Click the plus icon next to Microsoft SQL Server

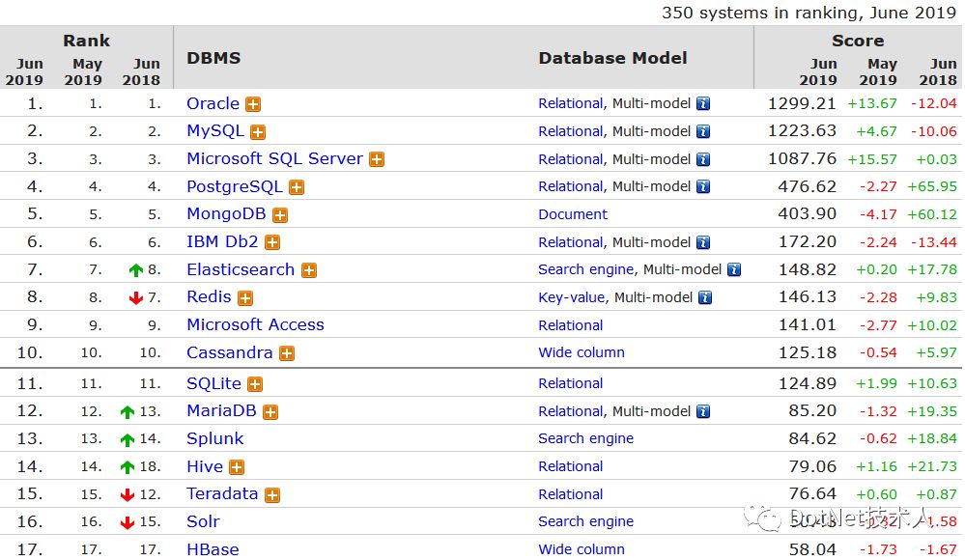pos(377,159)
